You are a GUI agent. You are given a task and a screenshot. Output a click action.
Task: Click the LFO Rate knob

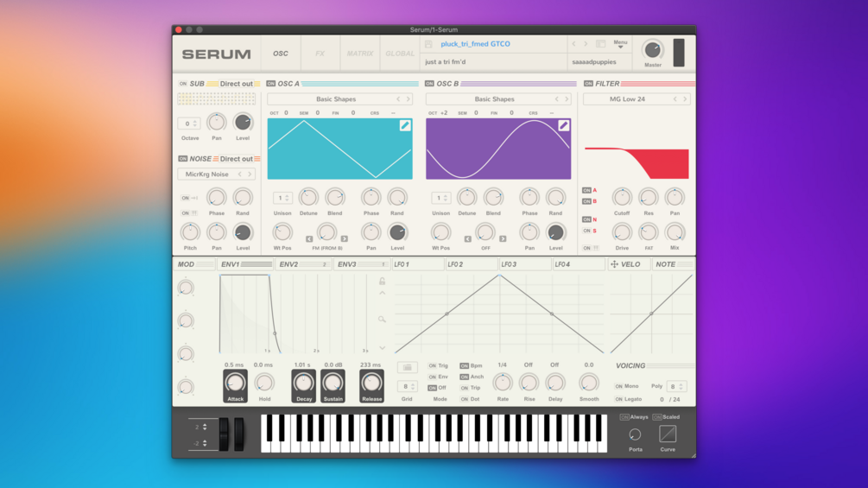pyautogui.click(x=503, y=383)
